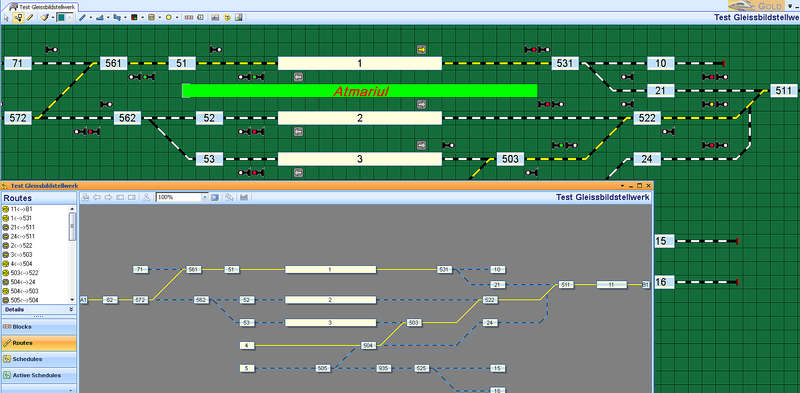This screenshot has width=800, height=393.
Task: Switch to the Blocks panel
Action: point(39,327)
